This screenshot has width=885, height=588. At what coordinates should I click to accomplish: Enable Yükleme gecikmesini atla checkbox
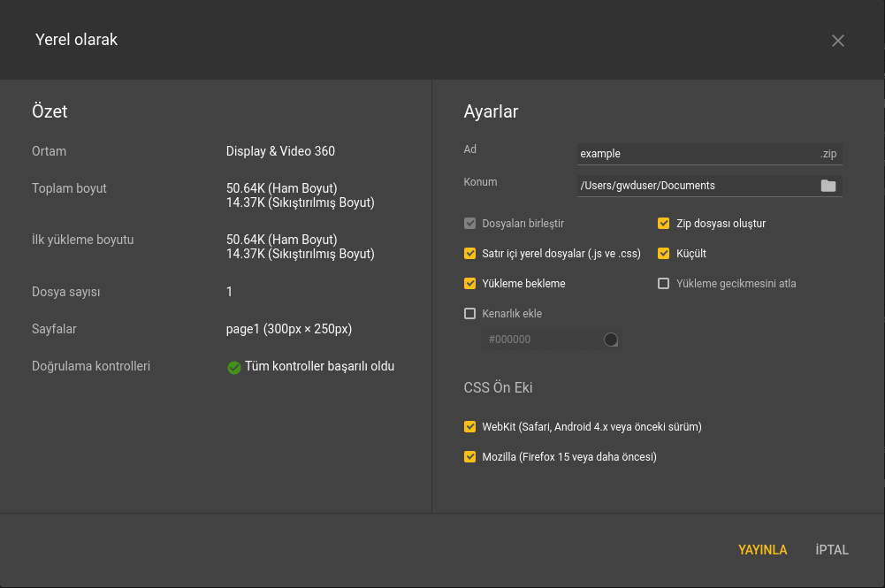coord(664,284)
